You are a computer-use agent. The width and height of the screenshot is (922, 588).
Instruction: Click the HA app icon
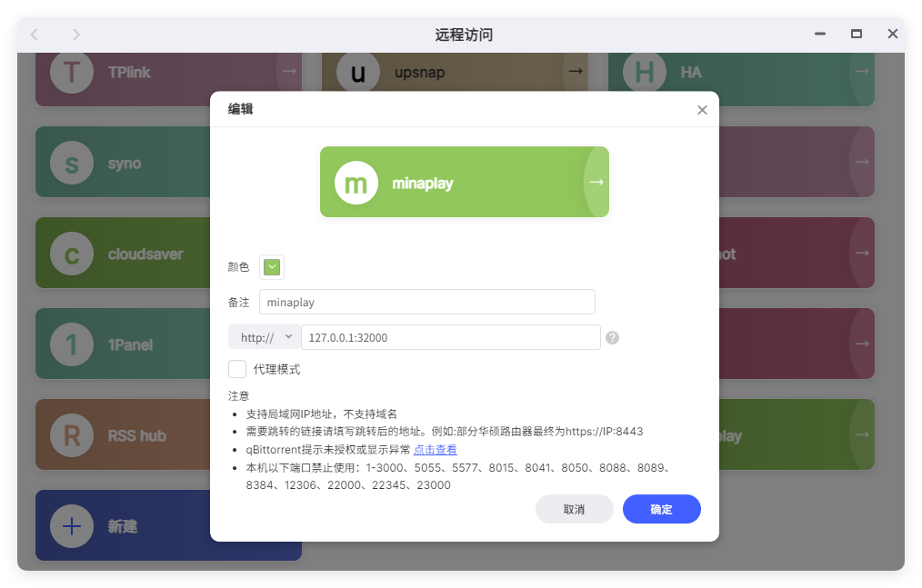(x=644, y=71)
